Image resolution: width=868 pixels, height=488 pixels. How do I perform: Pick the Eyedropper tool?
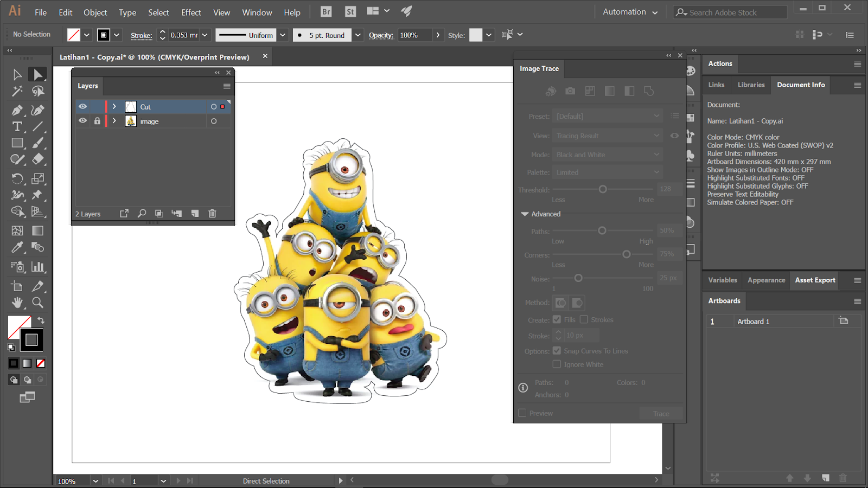click(17, 247)
